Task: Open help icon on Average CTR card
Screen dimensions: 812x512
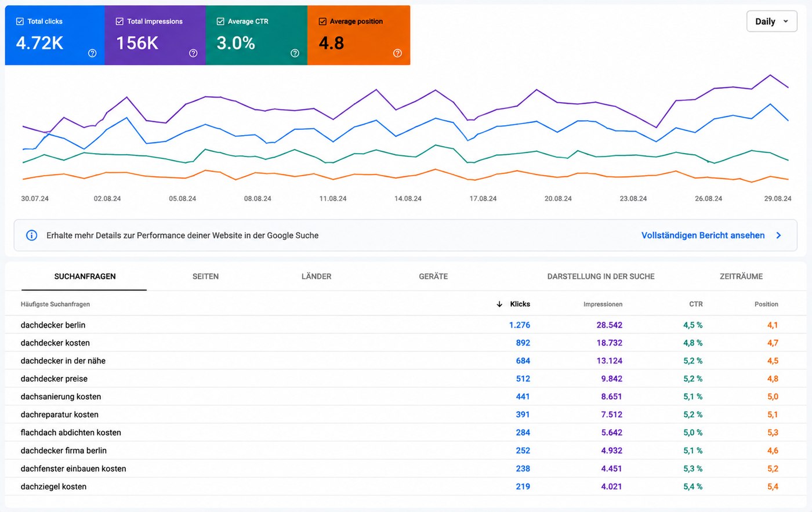Action: (x=295, y=53)
